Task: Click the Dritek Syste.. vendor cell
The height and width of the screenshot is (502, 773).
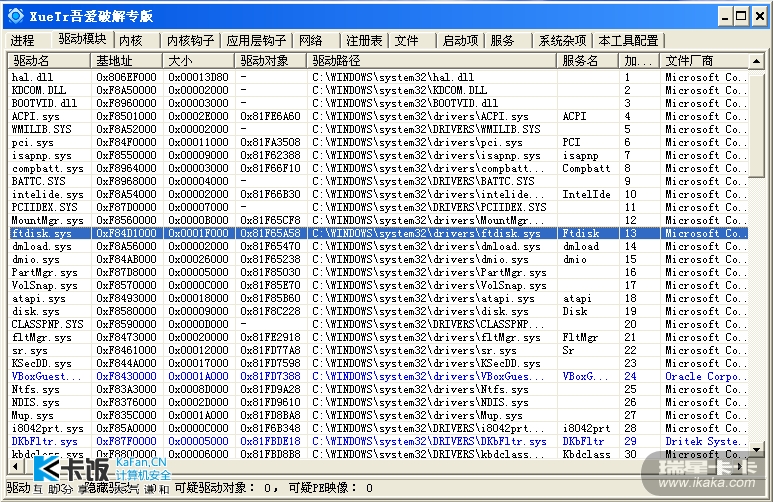Action: 706,441
